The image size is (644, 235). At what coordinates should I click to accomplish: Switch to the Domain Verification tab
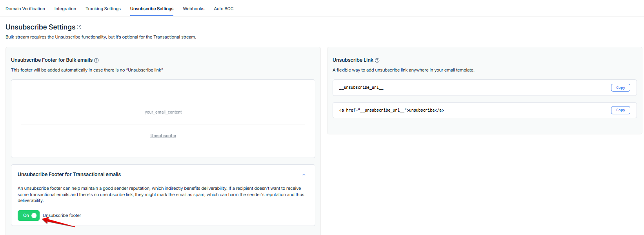coord(25,9)
